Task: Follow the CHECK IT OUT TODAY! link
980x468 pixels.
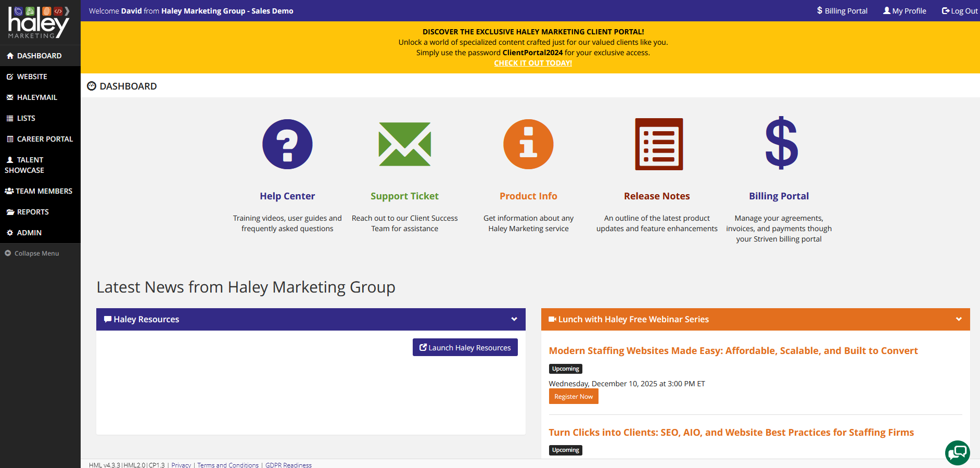Action: coord(533,63)
